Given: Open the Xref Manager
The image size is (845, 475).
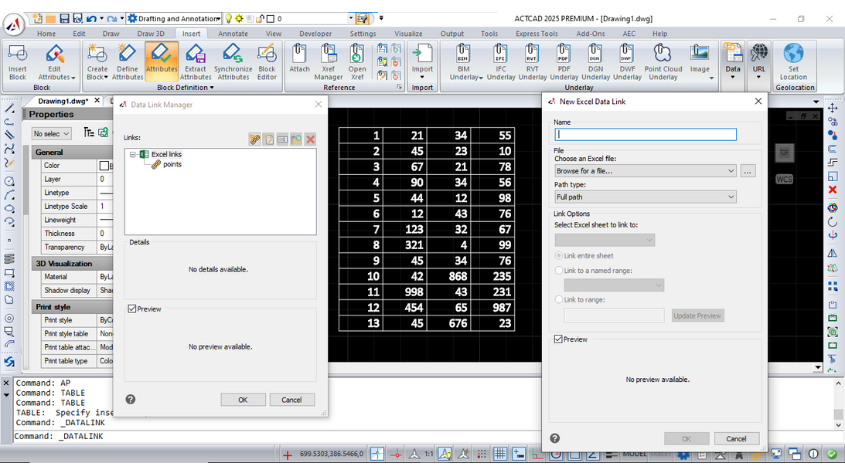Looking at the screenshot, I should 328,62.
